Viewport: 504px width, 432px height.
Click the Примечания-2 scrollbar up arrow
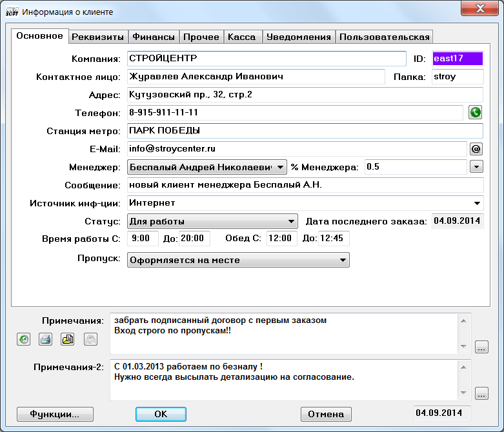tap(463, 367)
